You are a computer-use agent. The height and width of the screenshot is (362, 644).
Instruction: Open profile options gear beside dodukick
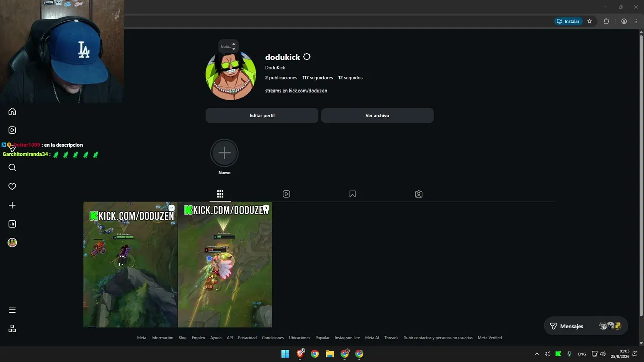307,57
